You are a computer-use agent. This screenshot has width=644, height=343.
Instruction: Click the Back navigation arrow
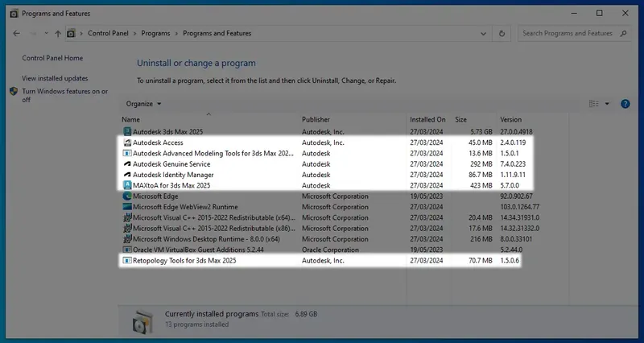point(17,34)
